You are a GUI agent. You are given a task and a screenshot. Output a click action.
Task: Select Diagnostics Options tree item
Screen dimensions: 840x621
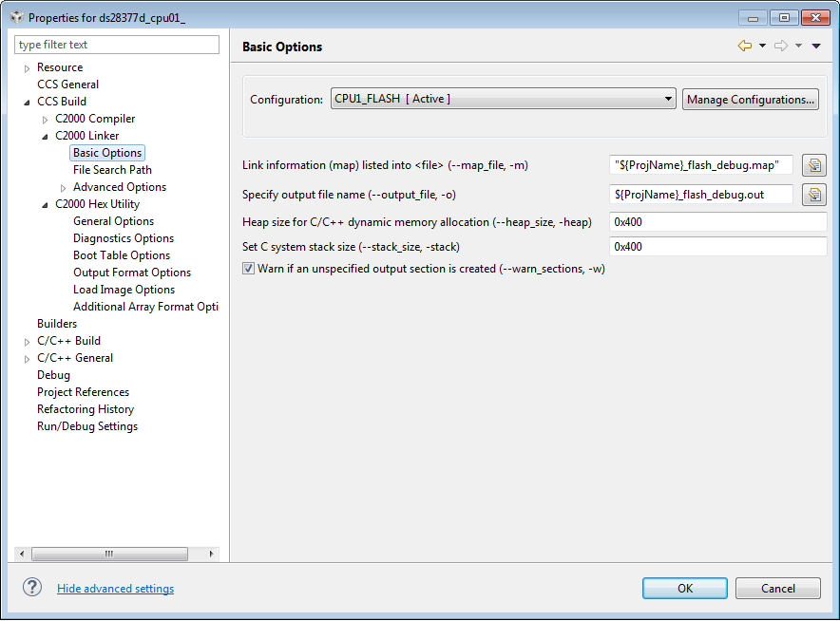tap(124, 238)
